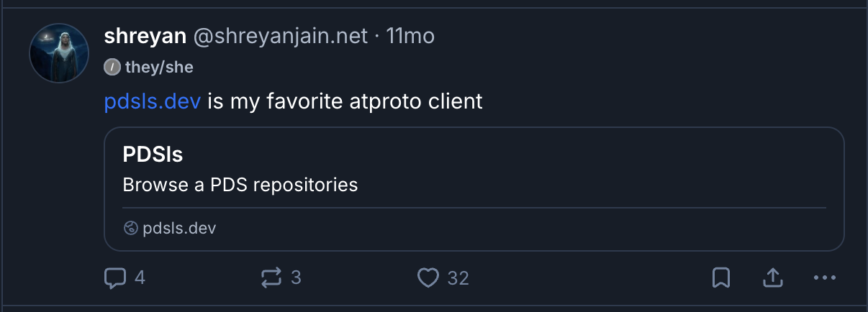Bookmark this post by shreyan
Image resolution: width=868 pixels, height=312 pixels.
coord(722,277)
